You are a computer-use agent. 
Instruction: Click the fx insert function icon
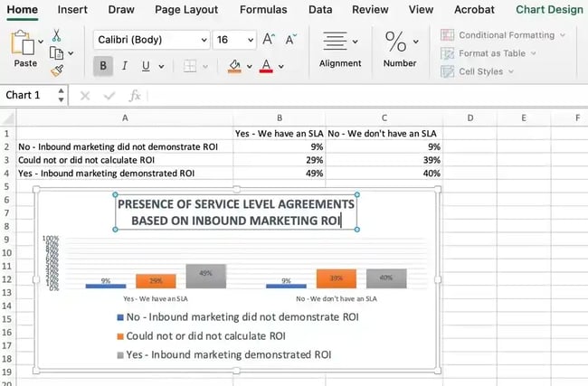[135, 96]
